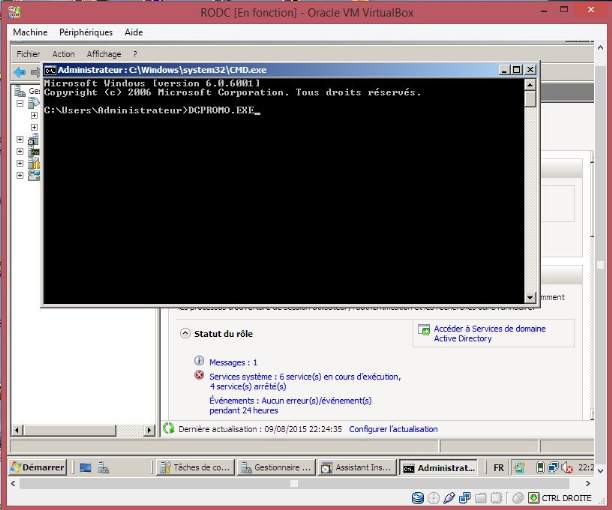Open the Affichage menu in Server Manager
Viewport: 612px width, 510px height.
[x=103, y=54]
